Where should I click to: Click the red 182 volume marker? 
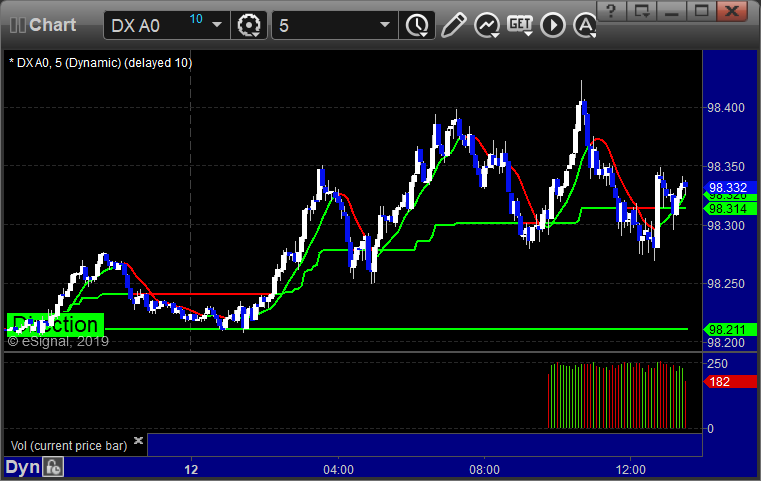[x=729, y=382]
